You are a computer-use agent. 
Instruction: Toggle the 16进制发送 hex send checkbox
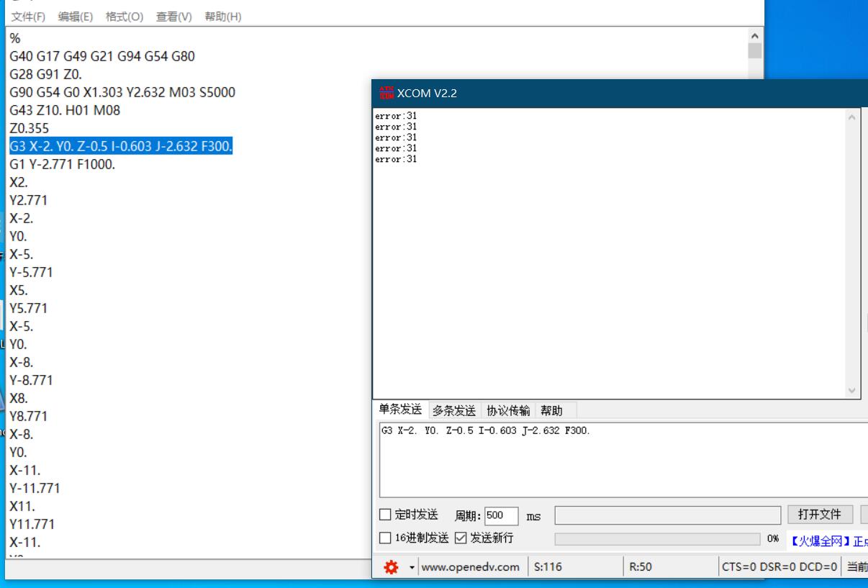[x=386, y=538]
